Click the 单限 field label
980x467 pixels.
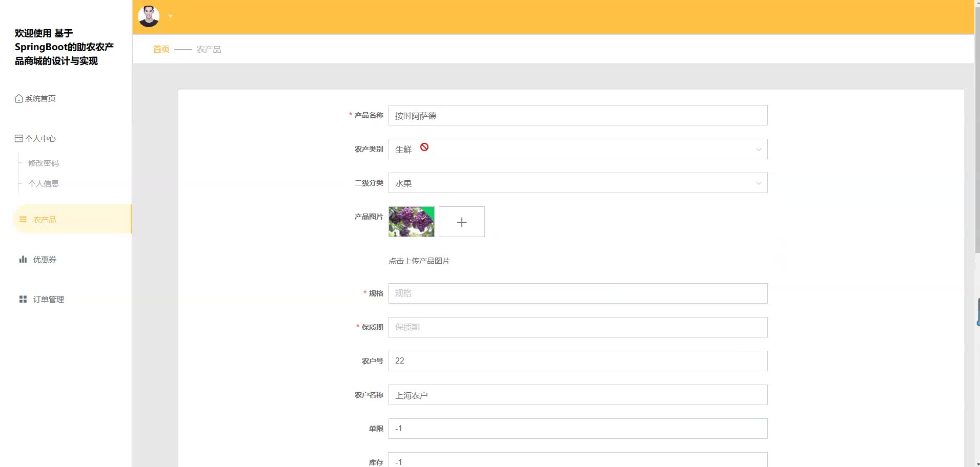click(x=376, y=429)
